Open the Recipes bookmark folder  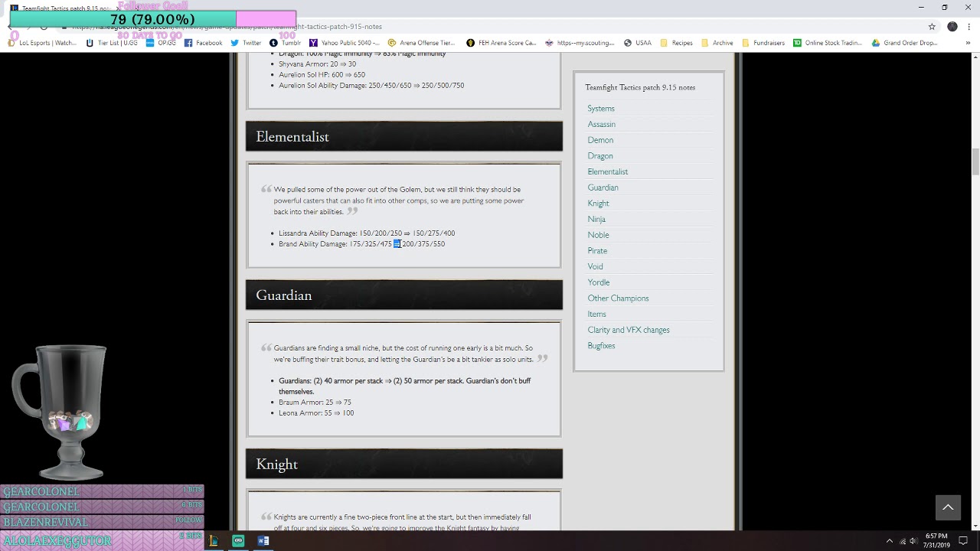pyautogui.click(x=676, y=43)
